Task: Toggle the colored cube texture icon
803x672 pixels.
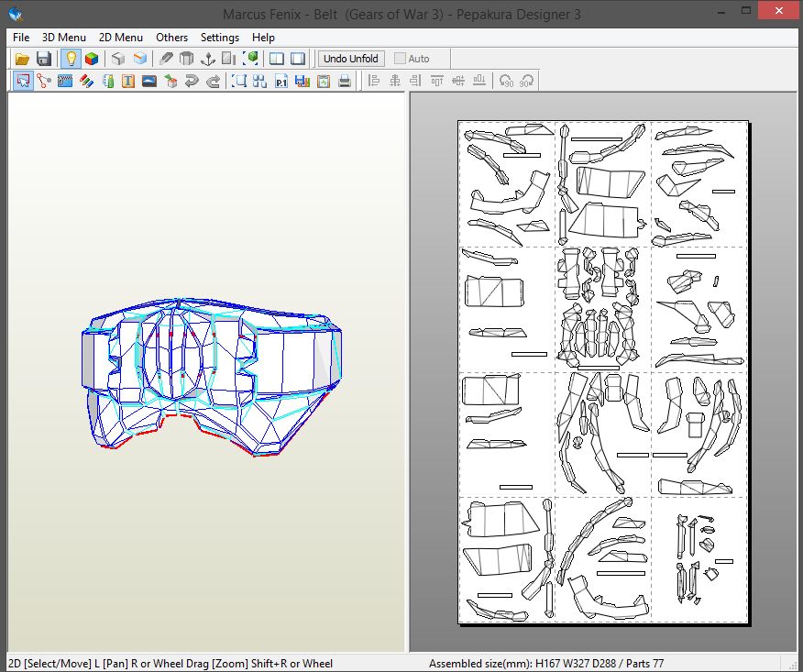Action: click(x=92, y=59)
